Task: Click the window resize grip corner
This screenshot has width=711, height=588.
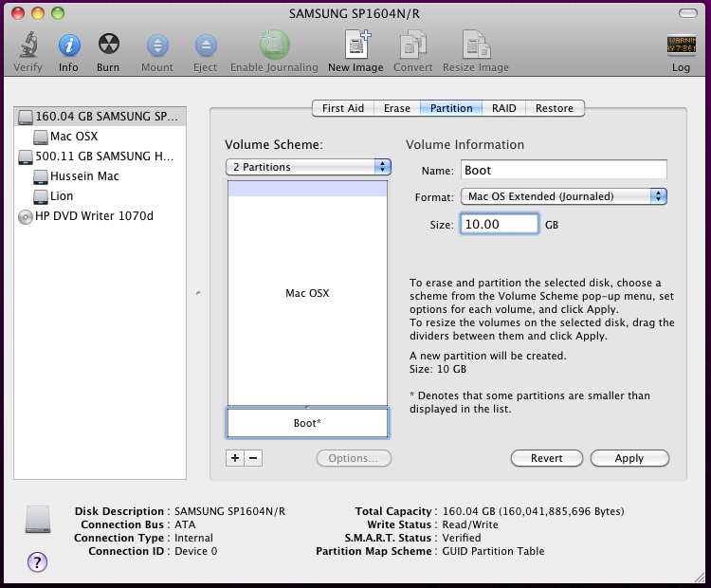Action: click(x=700, y=578)
